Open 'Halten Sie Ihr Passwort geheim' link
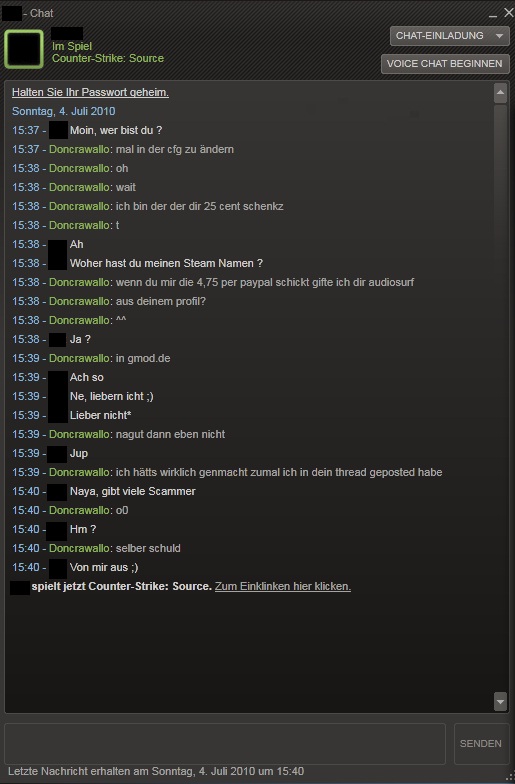This screenshot has width=515, height=784. pos(90,92)
